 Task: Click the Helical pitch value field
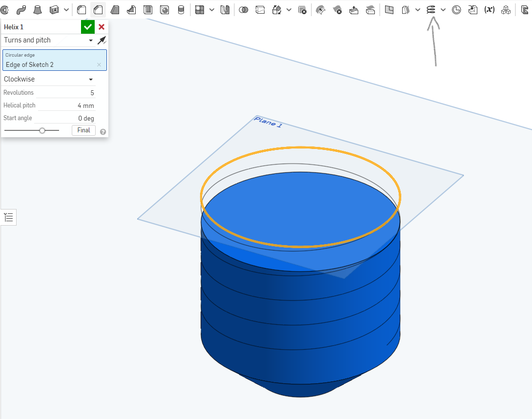[x=66, y=105]
